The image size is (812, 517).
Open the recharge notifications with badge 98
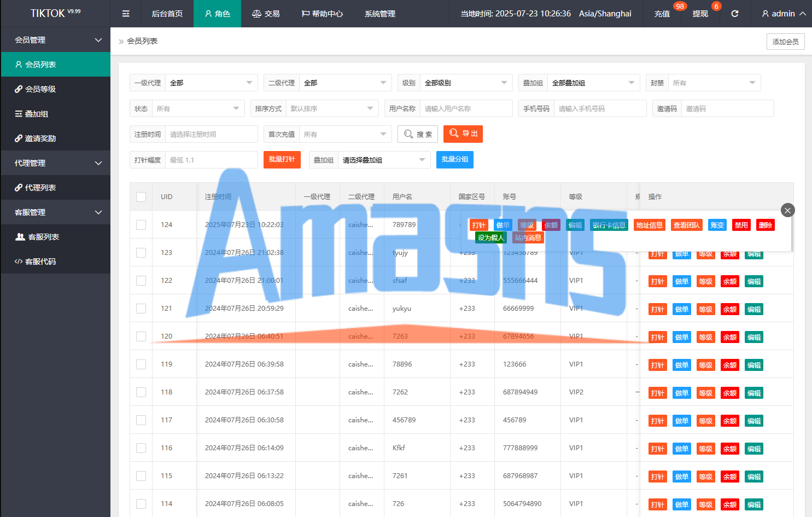(662, 14)
